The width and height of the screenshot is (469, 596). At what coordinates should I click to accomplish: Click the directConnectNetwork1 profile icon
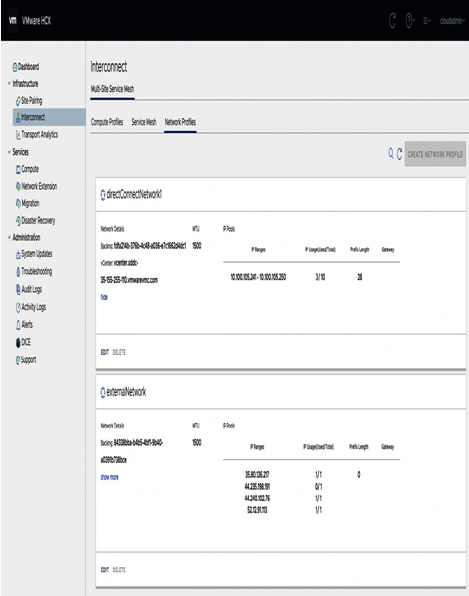[x=103, y=195]
